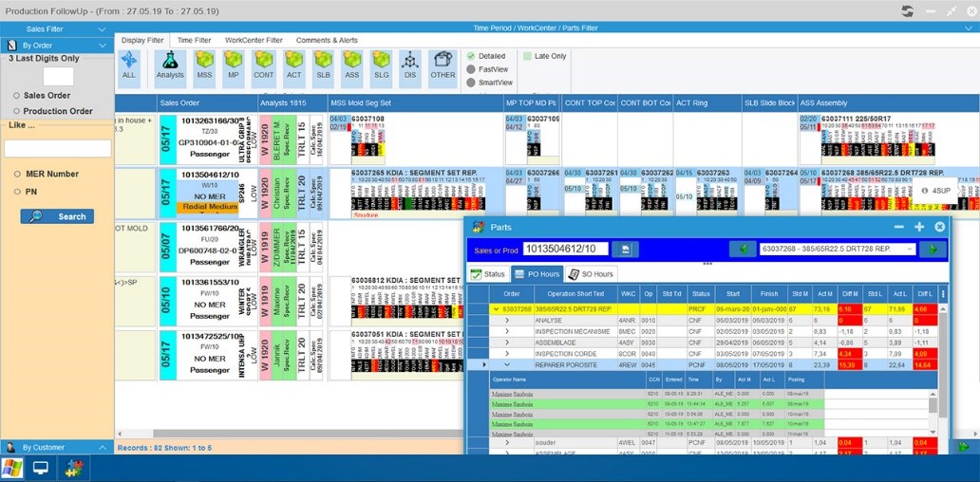The width and height of the screenshot is (980, 482).
Task: Select the Sales Order radio button
Action: pos(17,96)
